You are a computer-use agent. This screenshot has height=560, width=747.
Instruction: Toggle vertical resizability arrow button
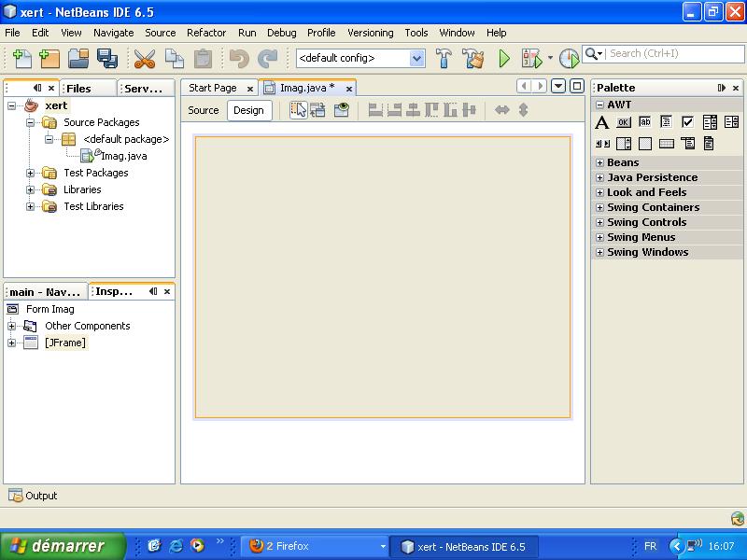[523, 110]
